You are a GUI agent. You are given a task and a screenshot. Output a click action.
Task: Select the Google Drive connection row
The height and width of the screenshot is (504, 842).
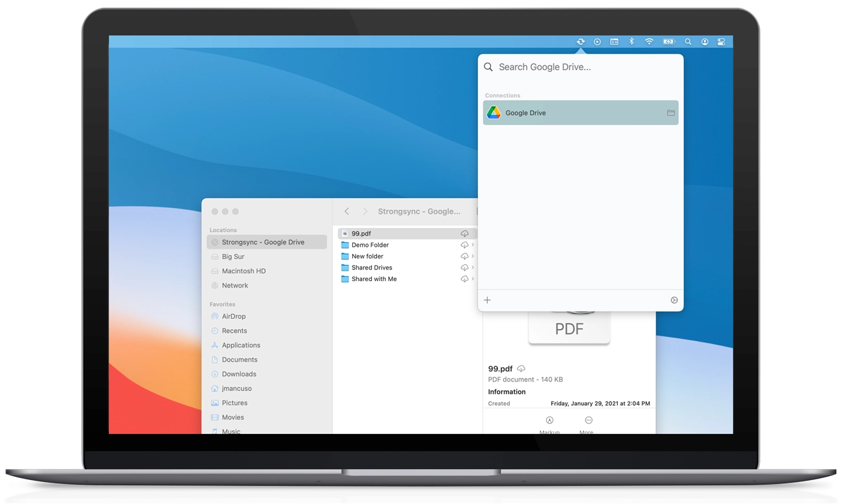click(580, 113)
